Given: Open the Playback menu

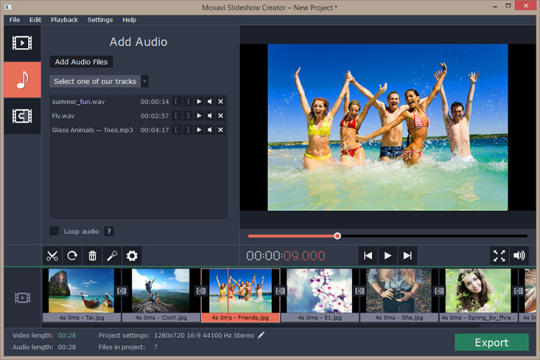Looking at the screenshot, I should [64, 20].
